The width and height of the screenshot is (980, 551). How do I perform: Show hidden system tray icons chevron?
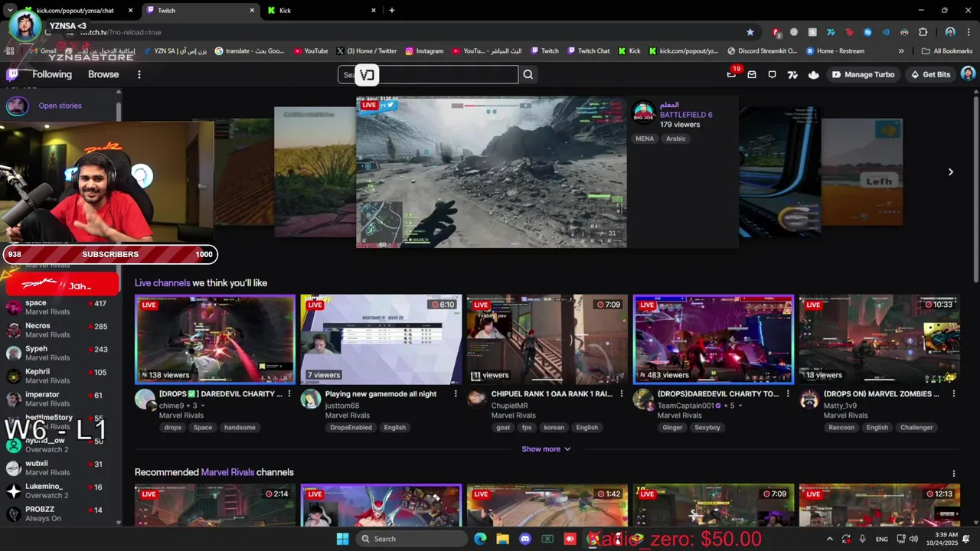tap(829, 539)
